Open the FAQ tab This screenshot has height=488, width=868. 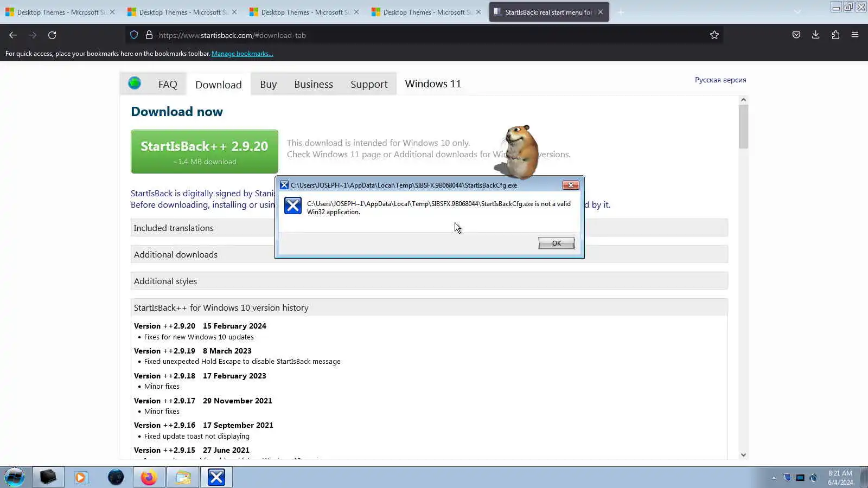coord(168,84)
